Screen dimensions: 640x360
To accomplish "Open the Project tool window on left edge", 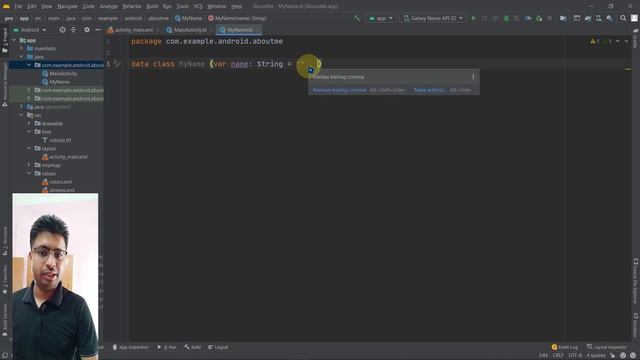I will point(5,40).
